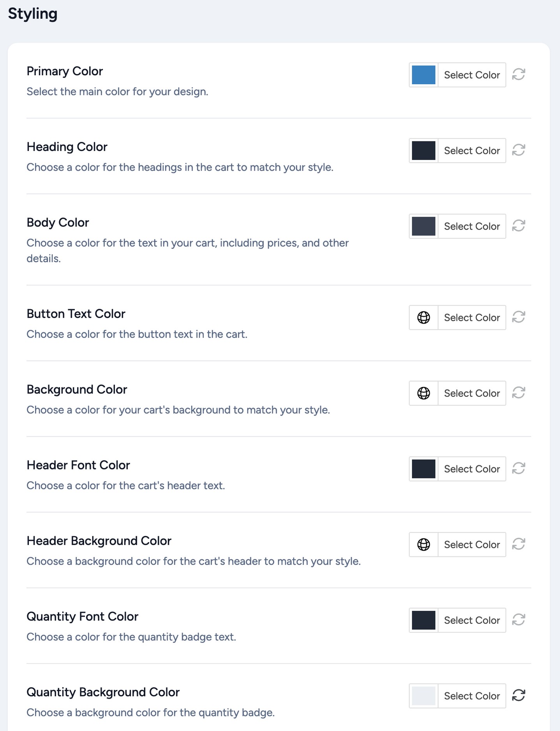Viewport: 560px width, 731px height.
Task: Click the Header Background Color globe icon
Action: [x=424, y=544]
